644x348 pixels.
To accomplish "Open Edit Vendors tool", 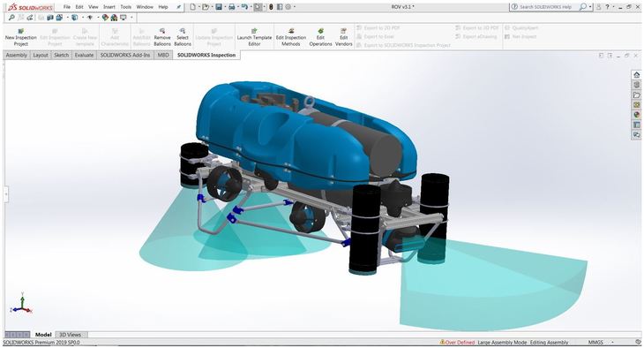I will [344, 37].
